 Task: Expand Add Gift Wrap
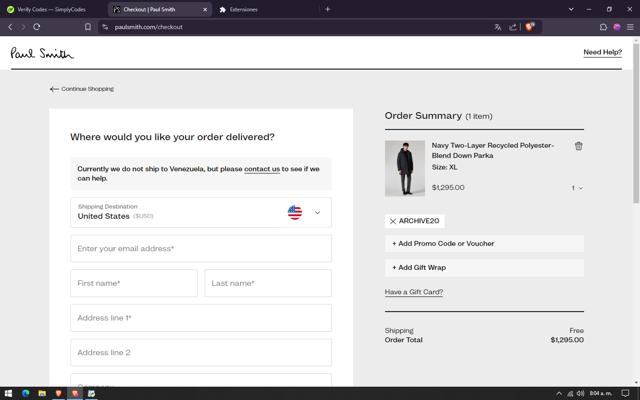[484, 268]
